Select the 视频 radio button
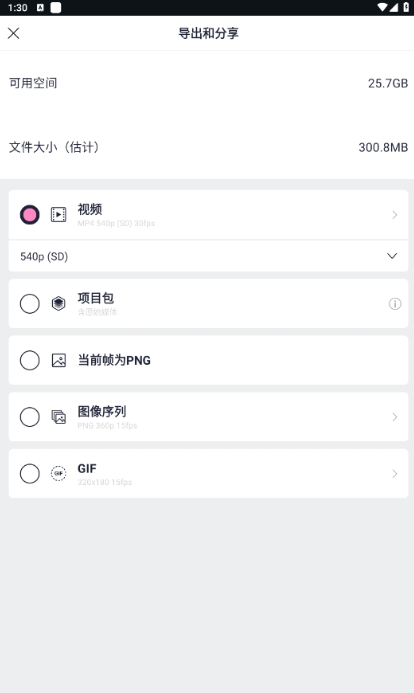Image resolution: width=414 pixels, height=693 pixels. tap(30, 215)
